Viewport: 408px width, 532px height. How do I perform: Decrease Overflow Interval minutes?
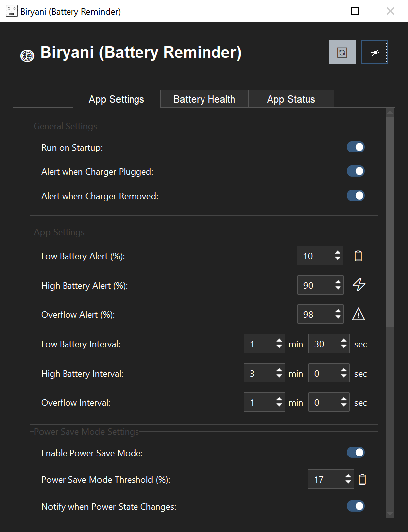click(279, 405)
